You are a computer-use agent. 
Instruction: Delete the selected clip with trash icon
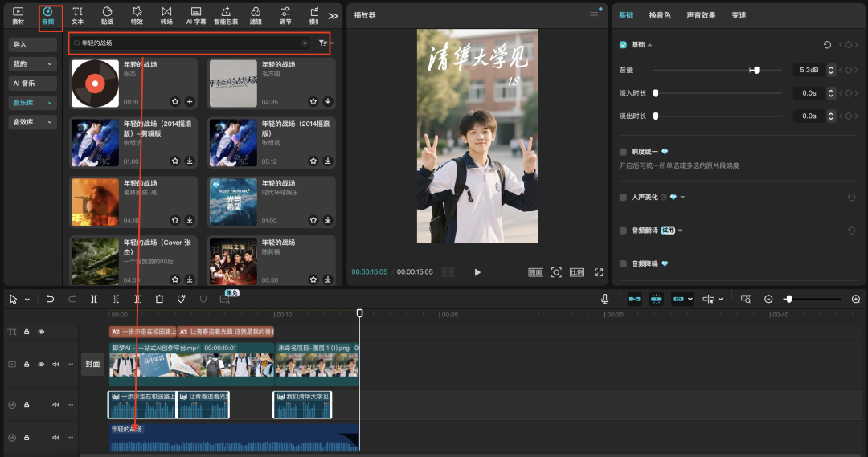point(159,299)
